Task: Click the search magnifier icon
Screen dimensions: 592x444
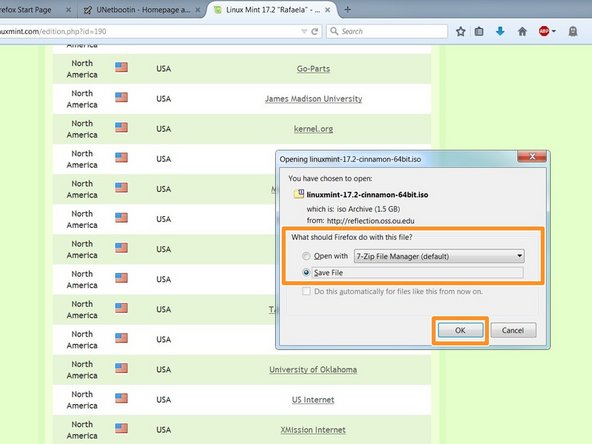Action: 334,31
